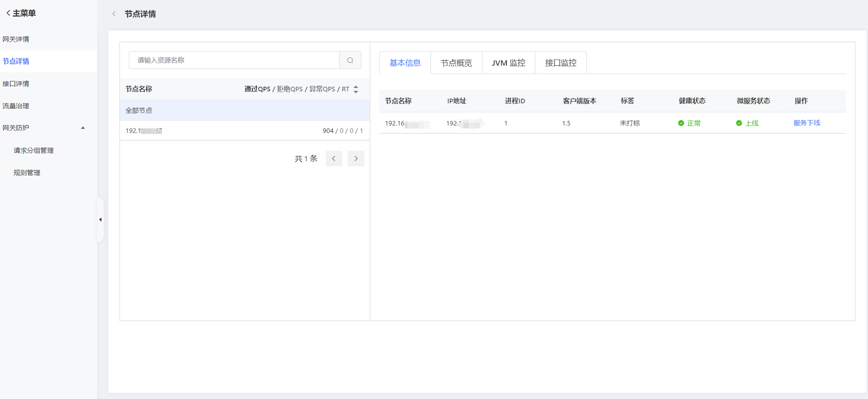Sort by 通过QPS column arrows

tap(356, 89)
